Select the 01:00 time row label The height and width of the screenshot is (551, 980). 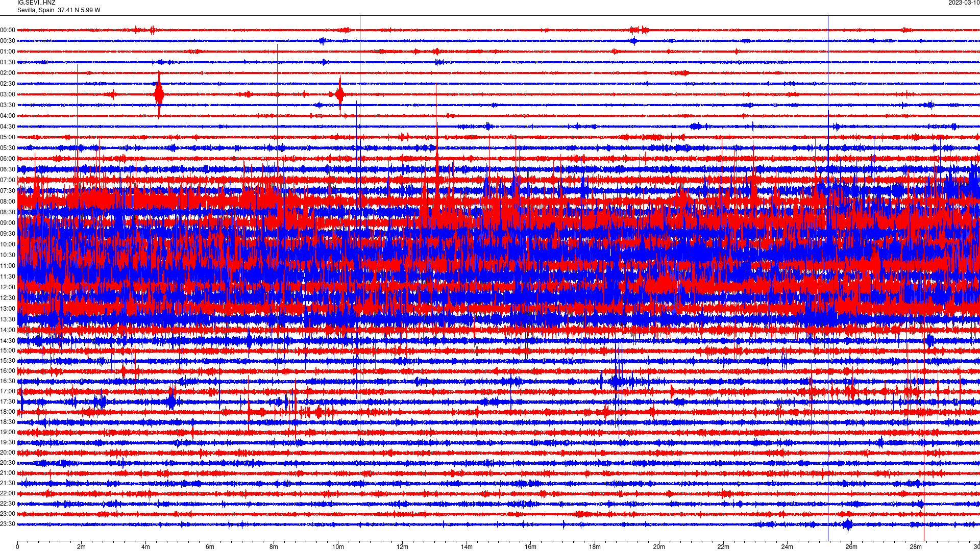tap(8, 52)
